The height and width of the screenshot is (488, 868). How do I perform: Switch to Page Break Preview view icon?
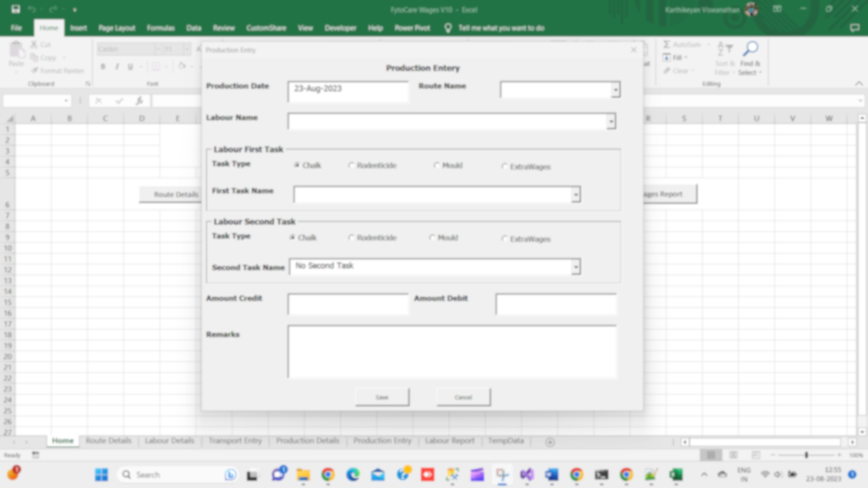tap(756, 455)
